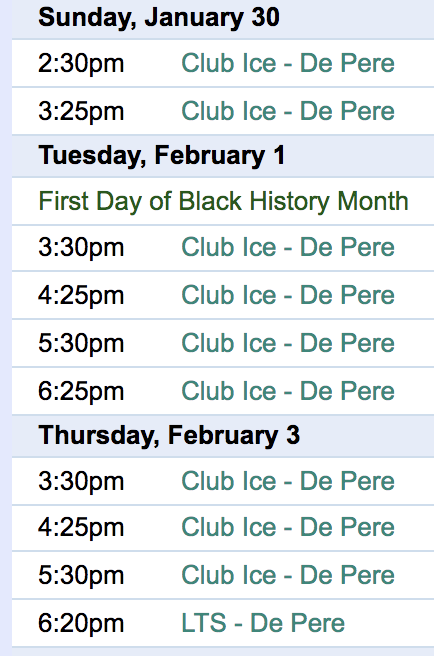Select the Tuesday, February 1 date header
The width and height of the screenshot is (434, 656).
click(x=162, y=156)
